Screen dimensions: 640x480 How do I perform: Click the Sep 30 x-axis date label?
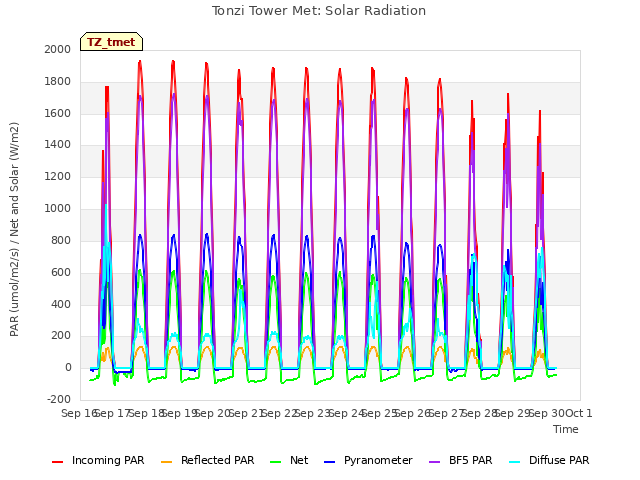pyautogui.click(x=547, y=413)
